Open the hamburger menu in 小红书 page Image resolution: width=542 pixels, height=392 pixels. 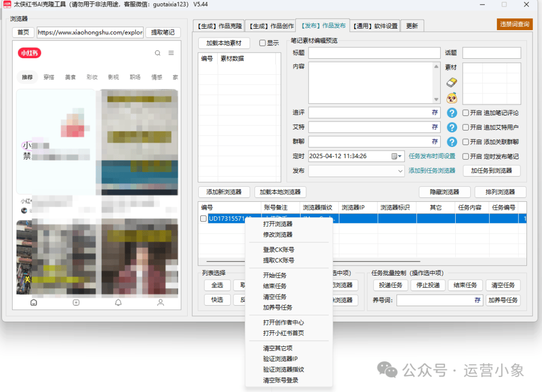point(171,53)
